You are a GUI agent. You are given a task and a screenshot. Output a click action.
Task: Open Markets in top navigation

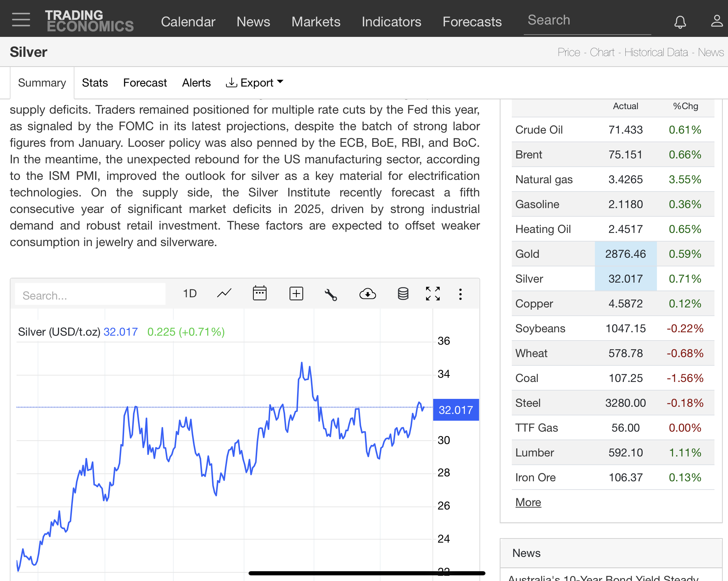click(x=316, y=22)
